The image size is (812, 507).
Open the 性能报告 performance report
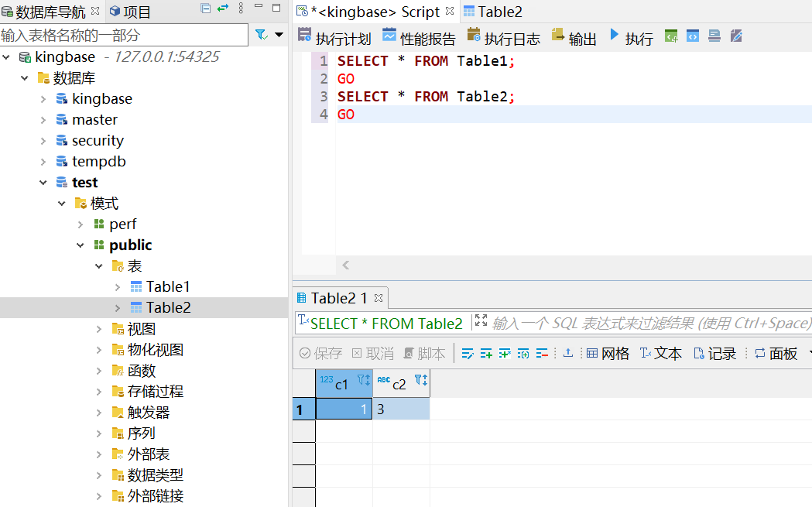point(419,37)
